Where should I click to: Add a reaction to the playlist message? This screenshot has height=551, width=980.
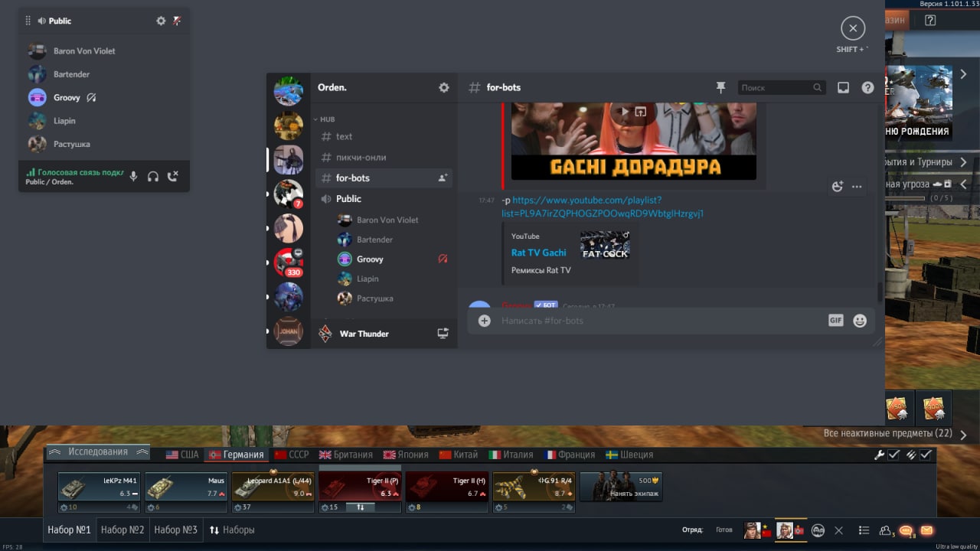pyautogui.click(x=838, y=186)
